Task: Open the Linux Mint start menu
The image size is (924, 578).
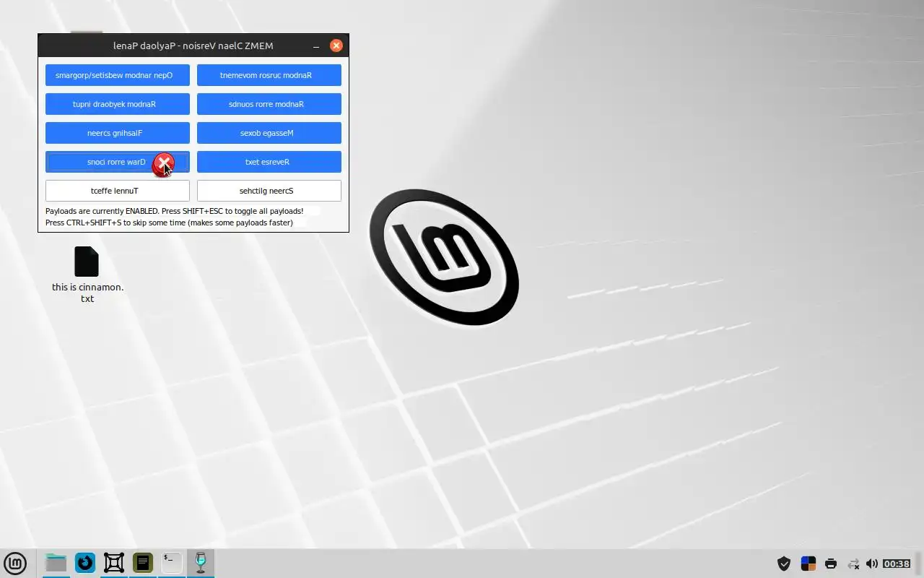Action: pyautogui.click(x=15, y=563)
